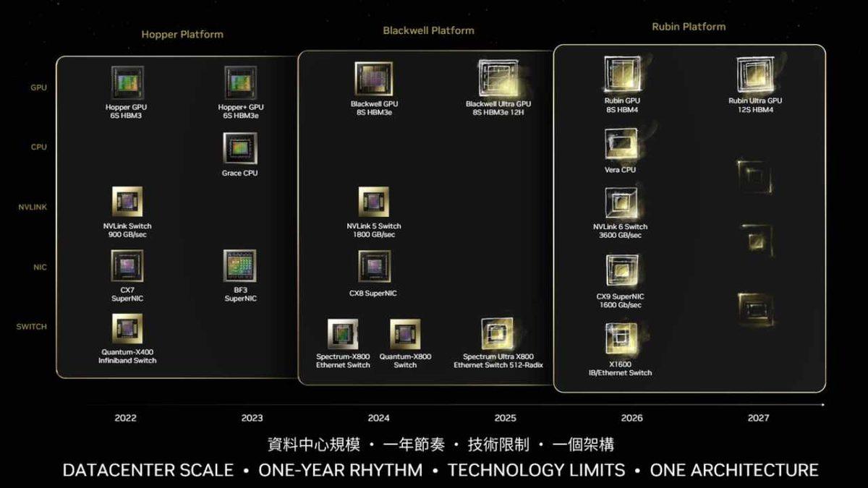Switch to the Hopper Platform section
This screenshot has width=868, height=488.
coord(182,33)
